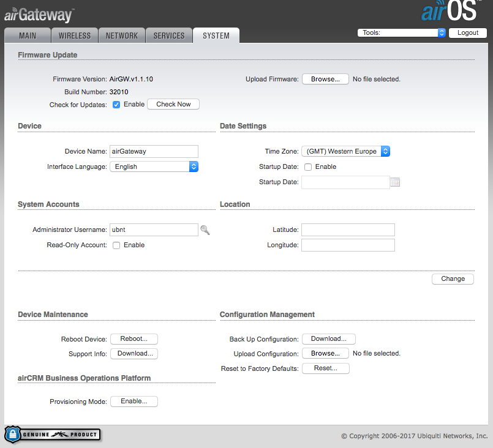Click the key icon to change password

click(x=205, y=230)
